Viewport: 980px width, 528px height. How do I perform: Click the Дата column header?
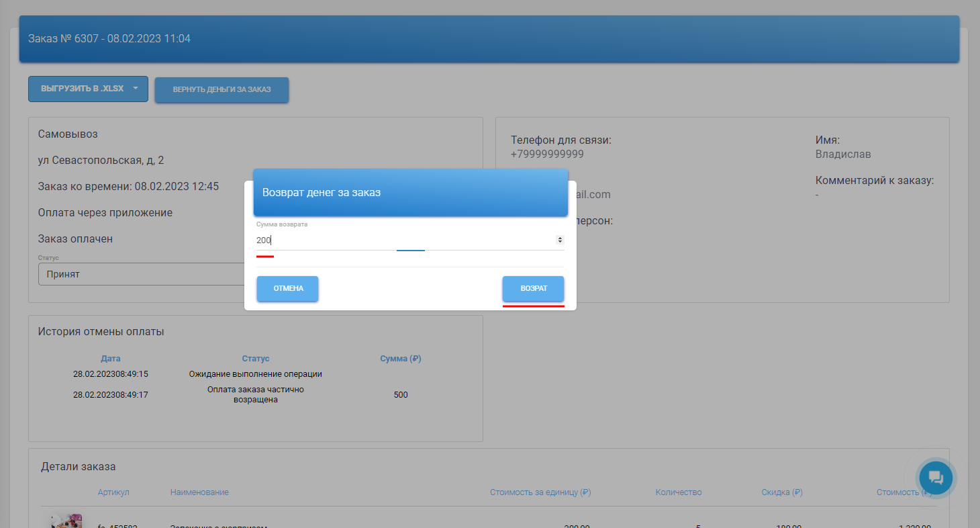point(111,359)
